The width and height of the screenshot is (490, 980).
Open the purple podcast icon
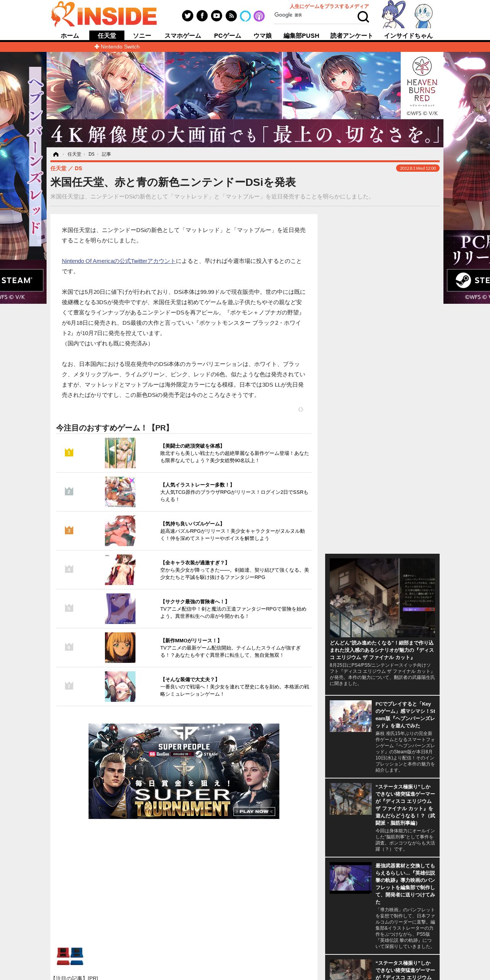pos(259,16)
